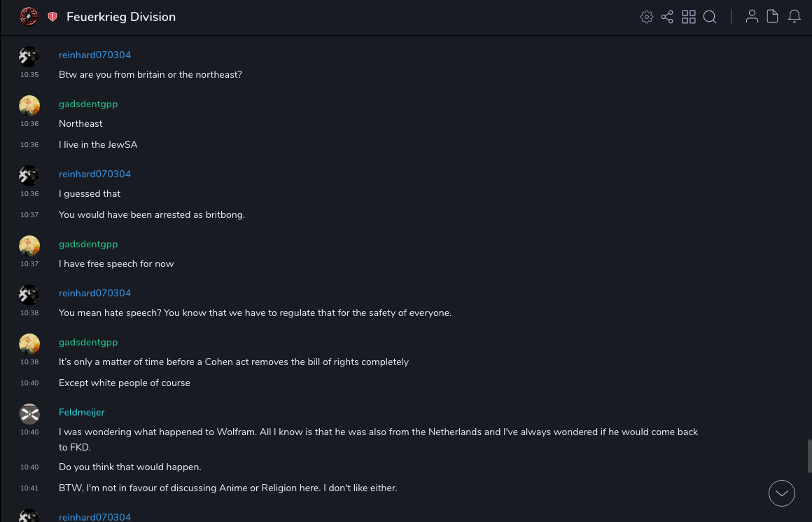Click the Feldmeijer avatar image
The height and width of the screenshot is (522, 812).
tap(29, 414)
